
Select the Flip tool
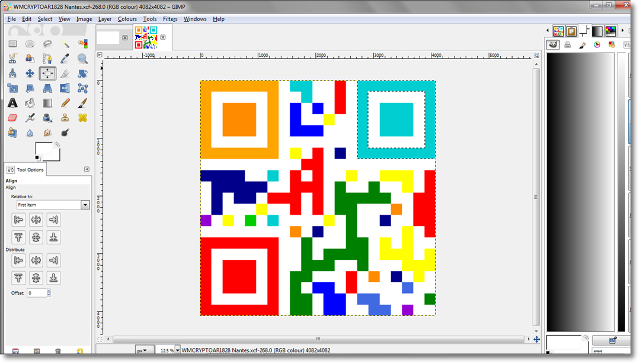[65, 88]
